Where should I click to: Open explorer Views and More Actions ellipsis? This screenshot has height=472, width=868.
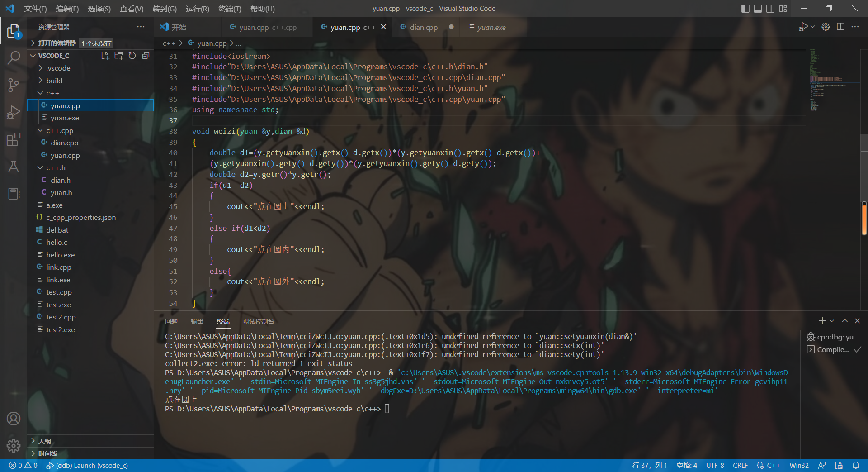(x=141, y=27)
